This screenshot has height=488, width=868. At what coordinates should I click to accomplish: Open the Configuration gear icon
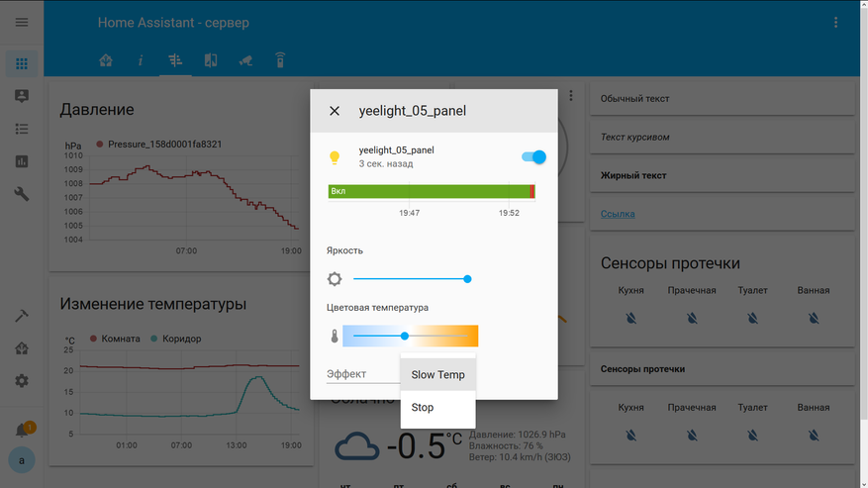[22, 381]
